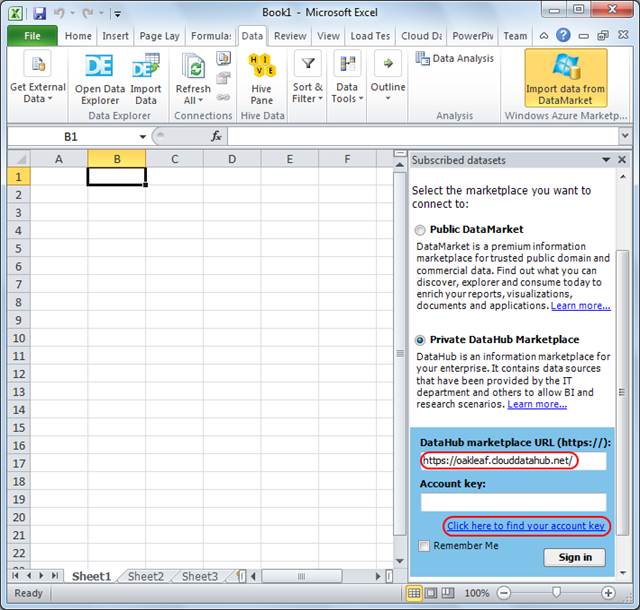The width and height of the screenshot is (640, 610).
Task: Switch to the Home tab
Action: coord(78,36)
